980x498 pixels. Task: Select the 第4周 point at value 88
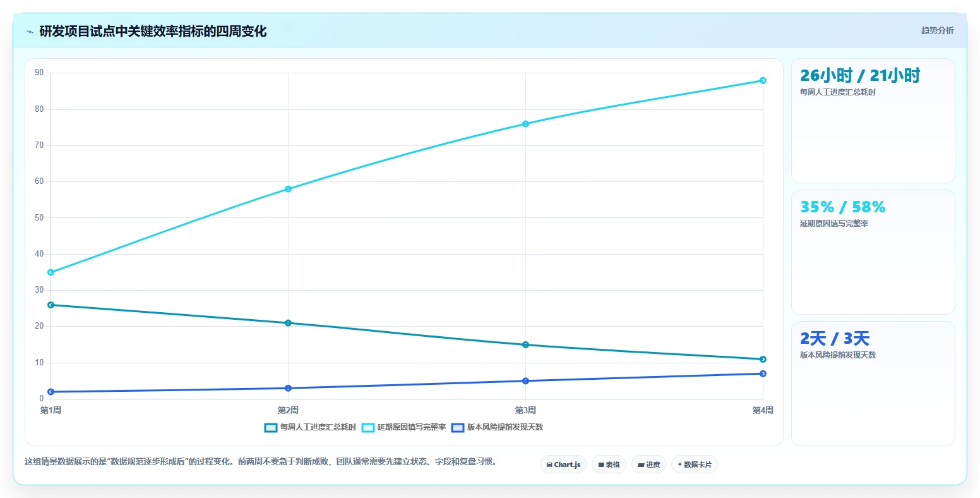(763, 80)
